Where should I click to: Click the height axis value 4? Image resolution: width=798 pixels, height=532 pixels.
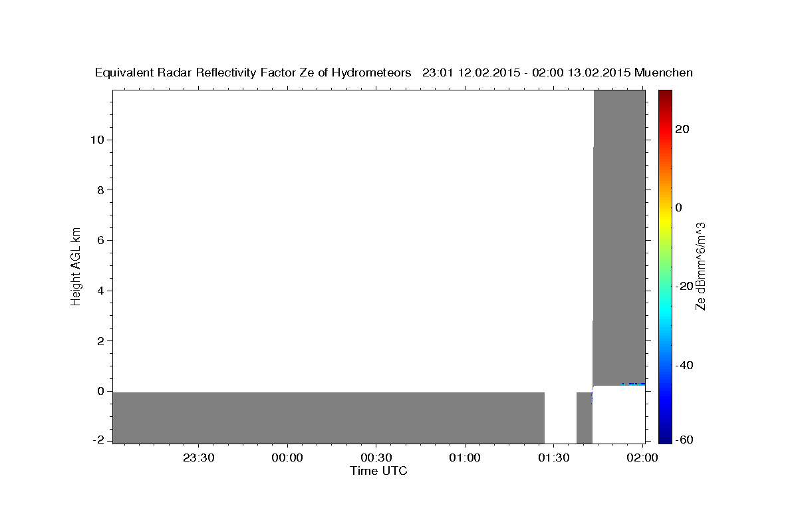pyautogui.click(x=101, y=291)
